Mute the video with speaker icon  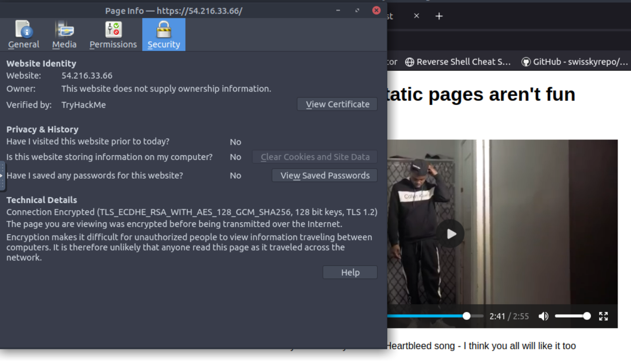[x=543, y=316]
